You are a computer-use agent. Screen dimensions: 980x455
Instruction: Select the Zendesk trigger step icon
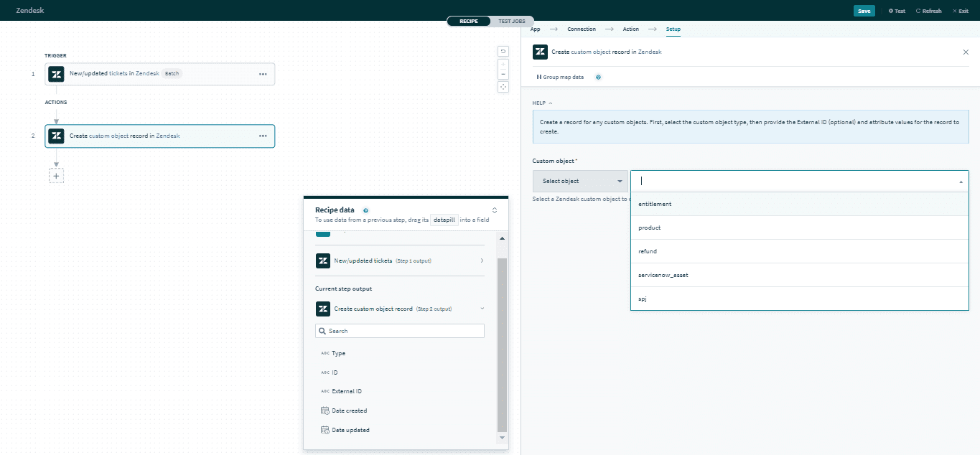(56, 73)
